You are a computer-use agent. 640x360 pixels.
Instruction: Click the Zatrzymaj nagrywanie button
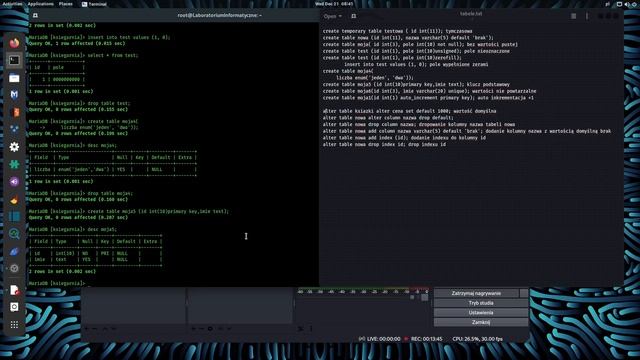tap(476, 293)
